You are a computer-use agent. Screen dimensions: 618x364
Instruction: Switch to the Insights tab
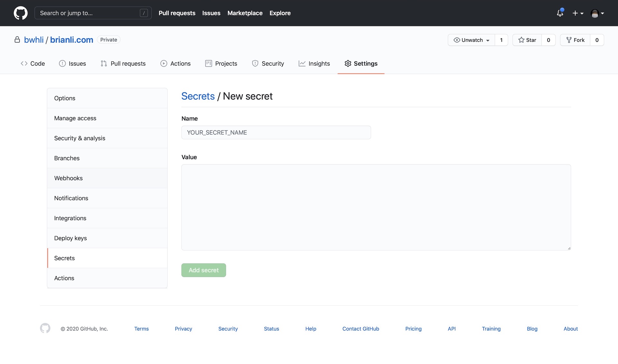314,63
